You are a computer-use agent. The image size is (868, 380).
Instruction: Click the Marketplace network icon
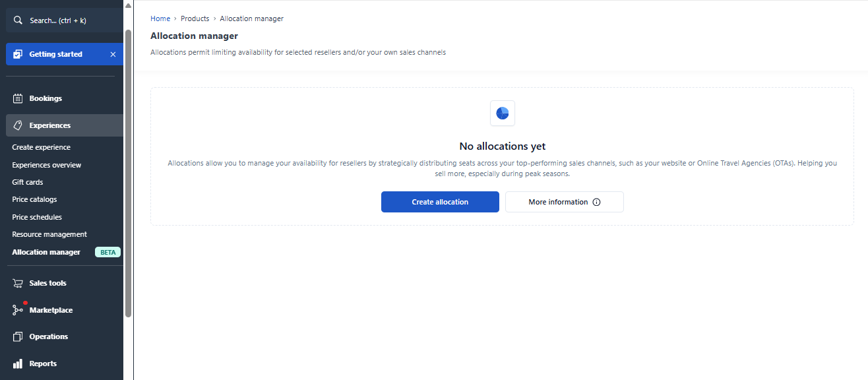click(x=18, y=310)
